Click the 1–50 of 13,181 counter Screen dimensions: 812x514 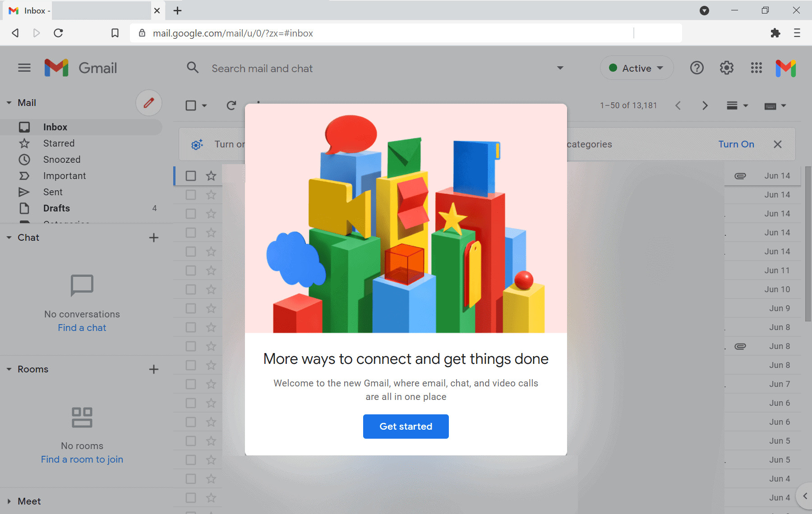[628, 106]
